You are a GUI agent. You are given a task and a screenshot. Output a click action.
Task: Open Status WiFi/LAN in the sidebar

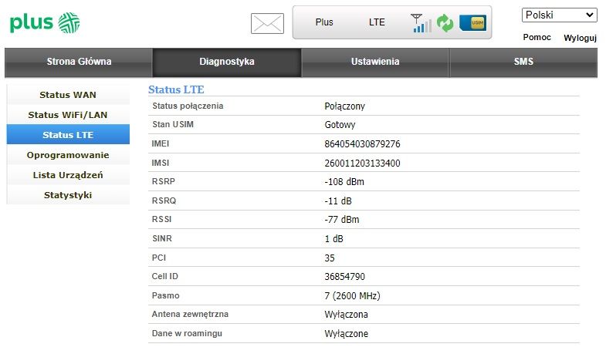[68, 115]
